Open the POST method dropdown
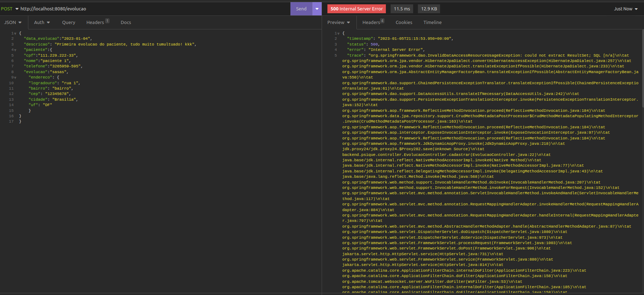644x295 pixels. pos(10,9)
